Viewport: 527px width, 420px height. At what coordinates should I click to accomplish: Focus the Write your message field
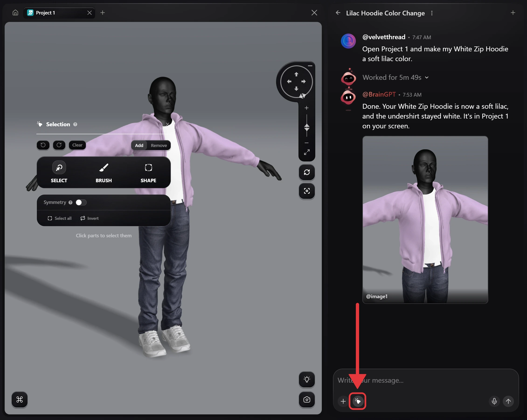click(x=426, y=380)
